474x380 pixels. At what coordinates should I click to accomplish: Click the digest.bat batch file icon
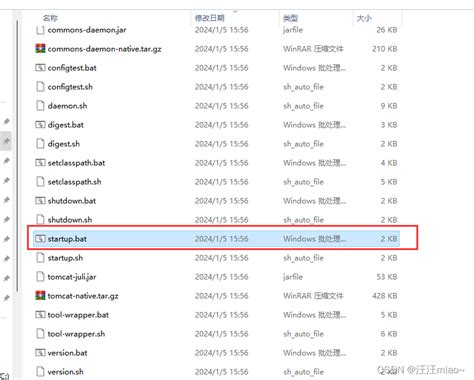tap(40, 125)
